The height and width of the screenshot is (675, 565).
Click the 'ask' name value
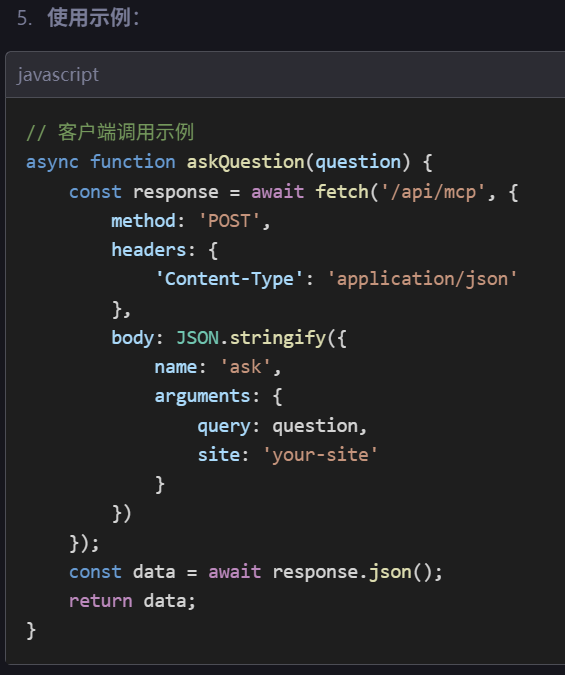tap(245, 367)
